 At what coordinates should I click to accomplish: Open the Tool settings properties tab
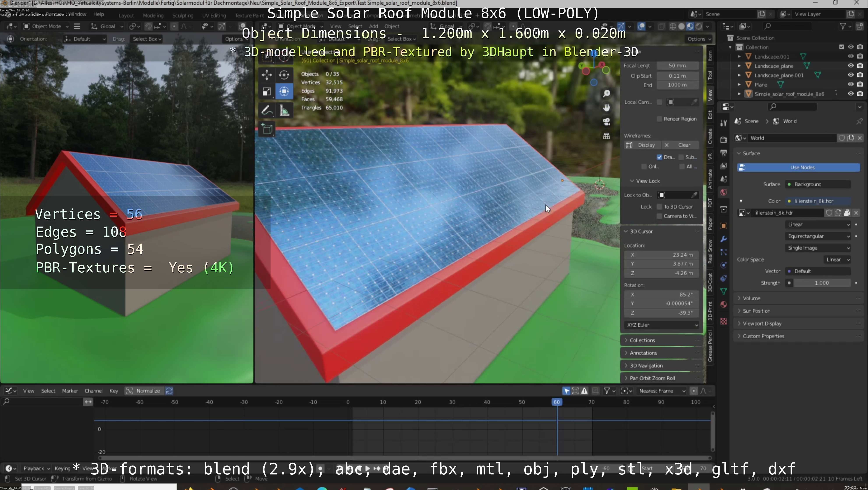pyautogui.click(x=724, y=123)
